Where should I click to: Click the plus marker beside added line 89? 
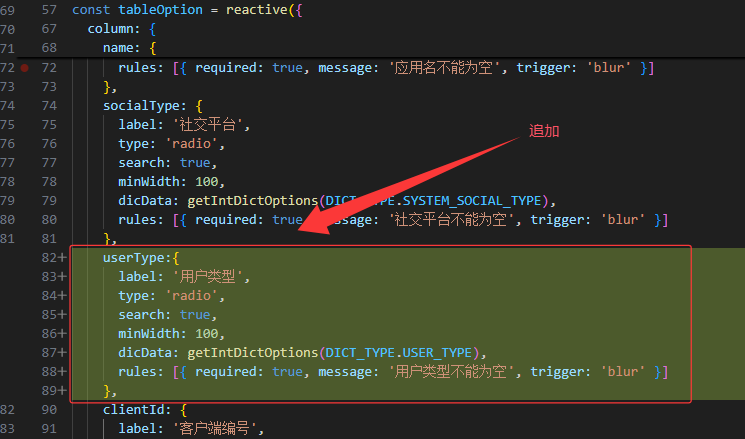[x=61, y=390]
